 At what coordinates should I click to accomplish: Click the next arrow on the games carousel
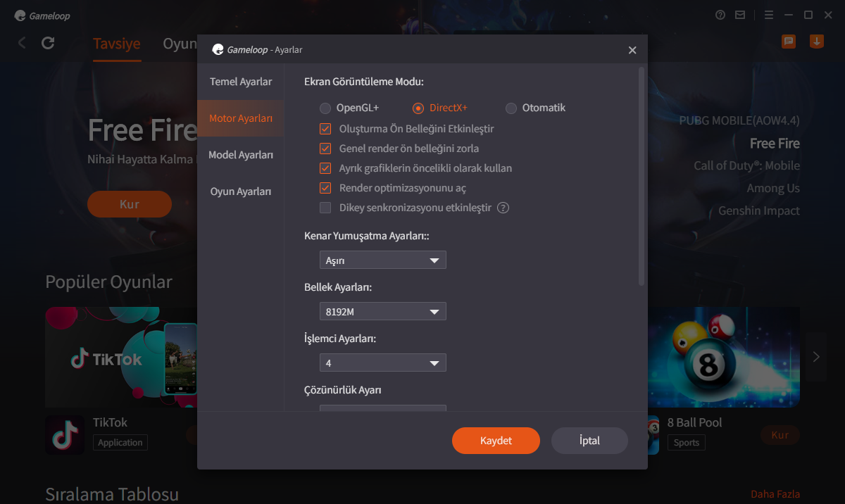pyautogui.click(x=816, y=357)
